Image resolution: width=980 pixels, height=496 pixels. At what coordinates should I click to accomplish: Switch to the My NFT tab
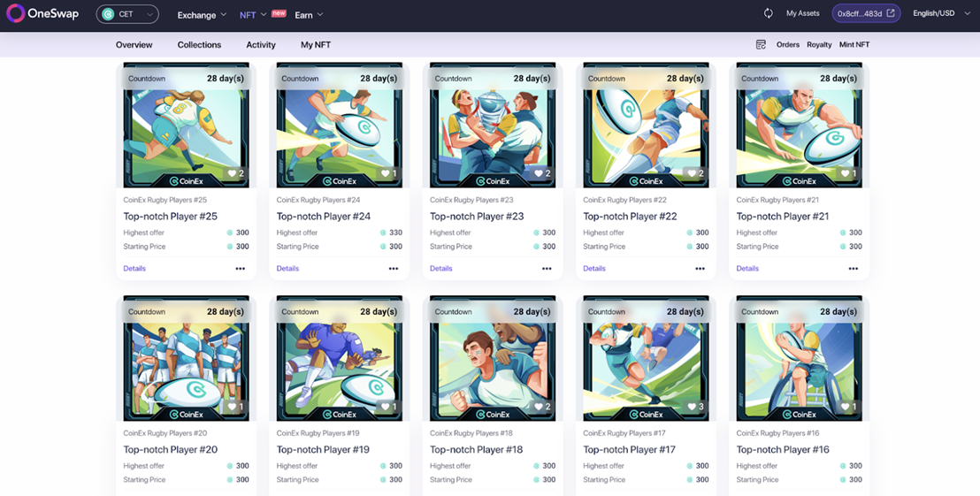(x=316, y=44)
